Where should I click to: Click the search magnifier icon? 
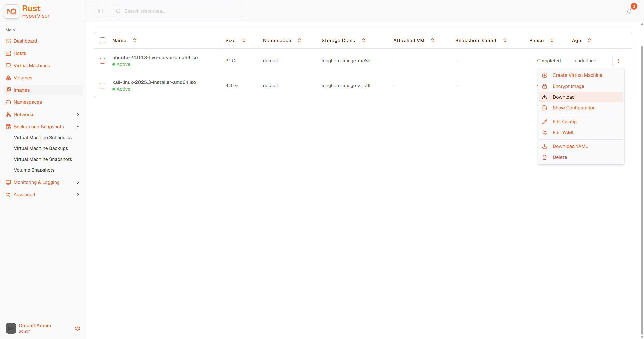(x=118, y=11)
